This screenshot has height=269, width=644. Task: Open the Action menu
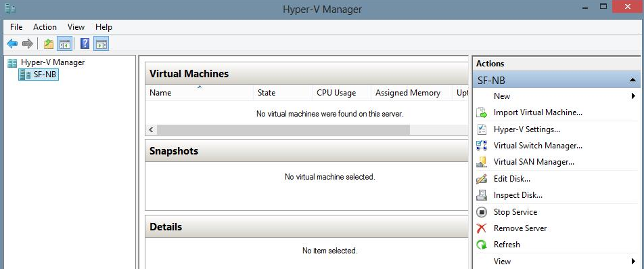click(45, 27)
